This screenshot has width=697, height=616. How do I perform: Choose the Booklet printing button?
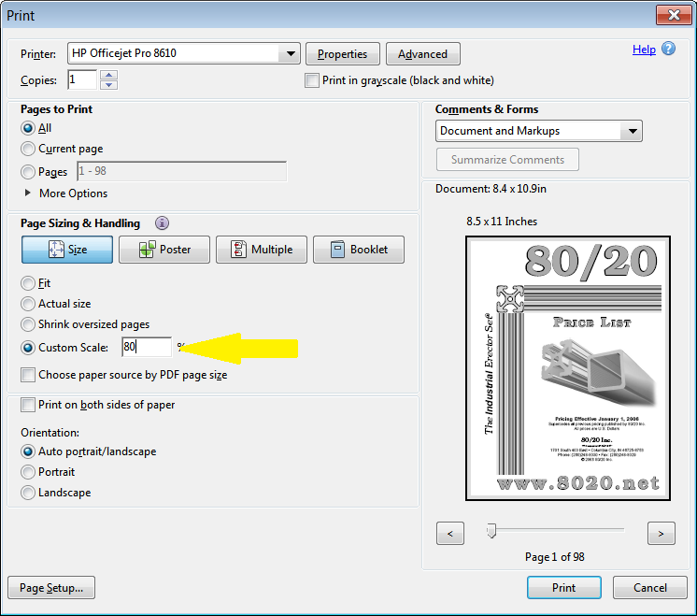tap(359, 250)
